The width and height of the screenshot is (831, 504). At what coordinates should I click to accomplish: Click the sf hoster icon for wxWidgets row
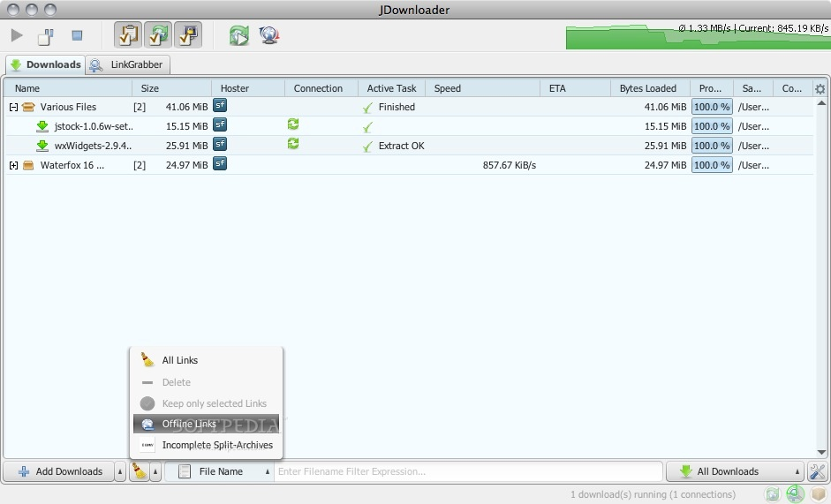tap(220, 144)
